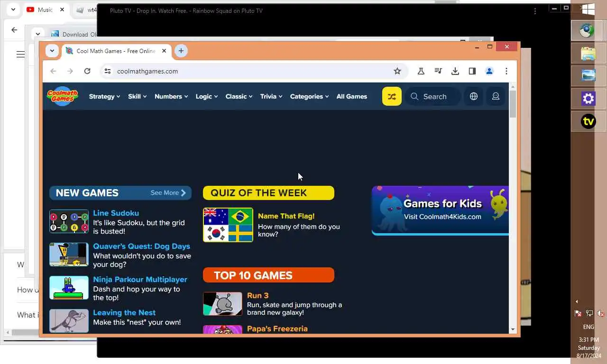Expand the Trivia menu
Screen dimensions: 607x364
point(271,96)
